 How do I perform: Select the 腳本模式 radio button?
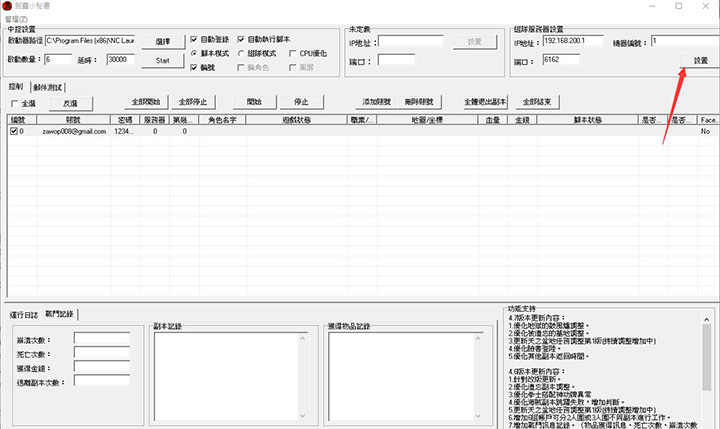coord(194,53)
